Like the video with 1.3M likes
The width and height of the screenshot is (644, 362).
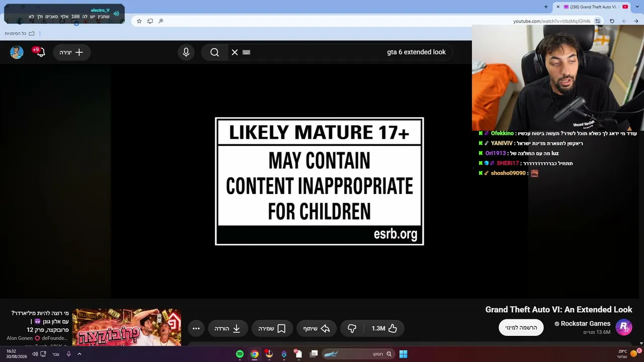[384, 328]
